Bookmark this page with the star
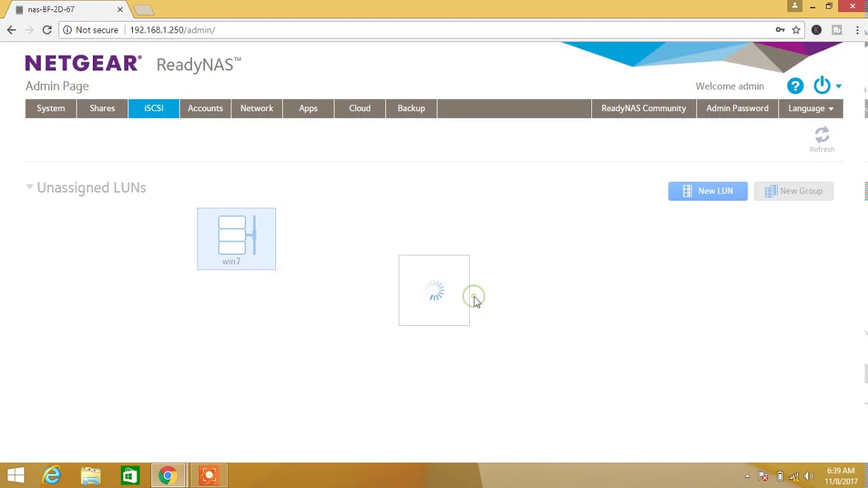The height and width of the screenshot is (488, 868). pos(796,30)
